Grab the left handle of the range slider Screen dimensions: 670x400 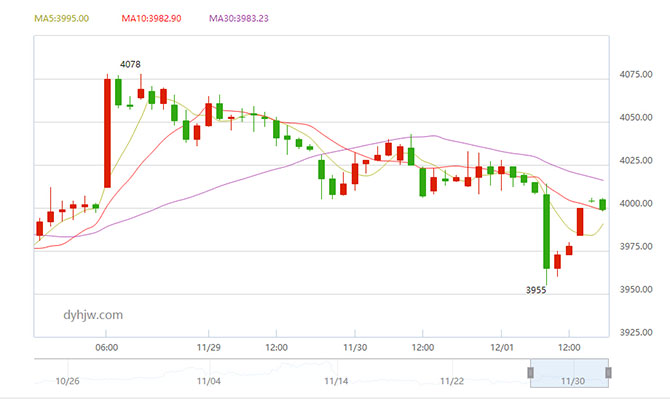(x=530, y=373)
